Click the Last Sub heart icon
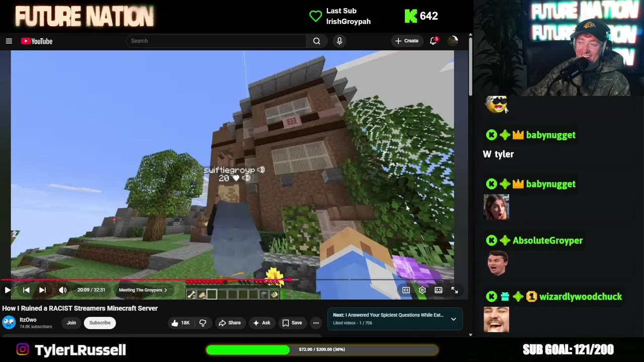Viewport: 644px width, 362px height. pyautogui.click(x=315, y=16)
